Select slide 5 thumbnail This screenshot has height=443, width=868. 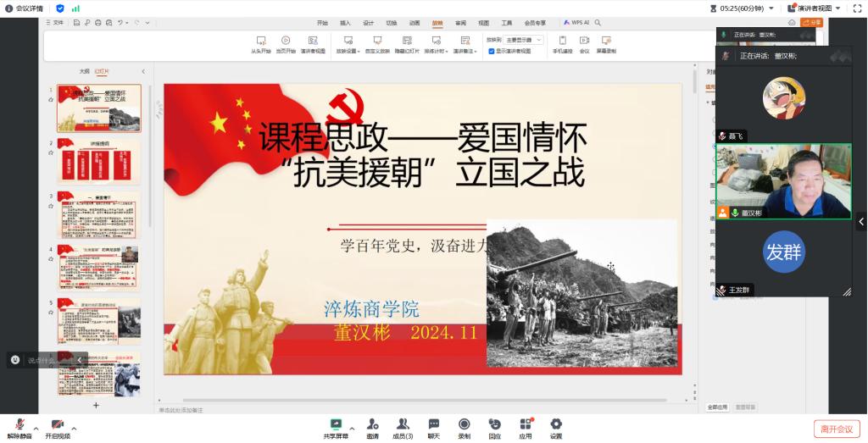coord(99,321)
